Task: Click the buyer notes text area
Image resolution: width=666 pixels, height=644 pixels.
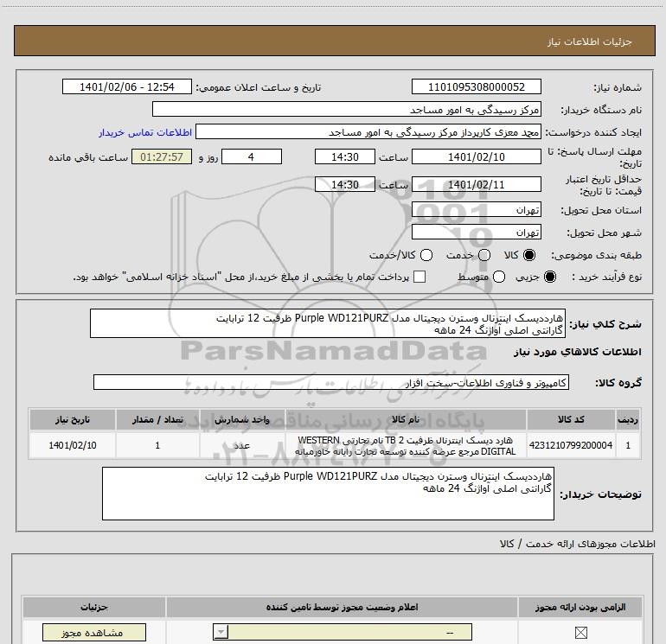Action: (x=328, y=494)
